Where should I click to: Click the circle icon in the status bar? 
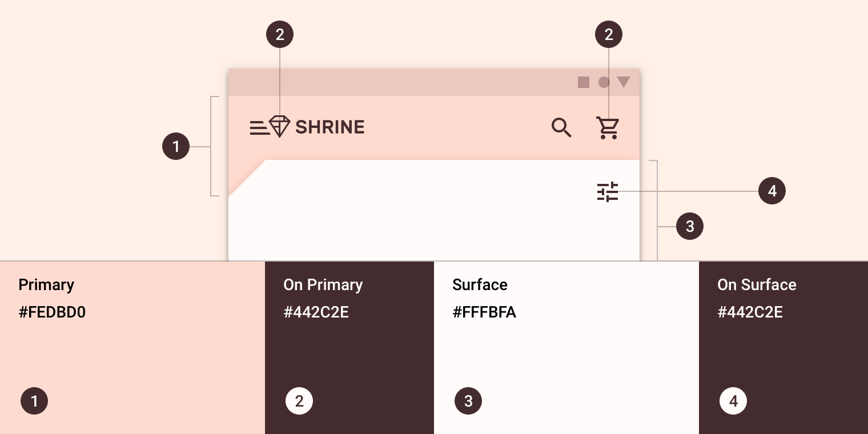(x=604, y=82)
